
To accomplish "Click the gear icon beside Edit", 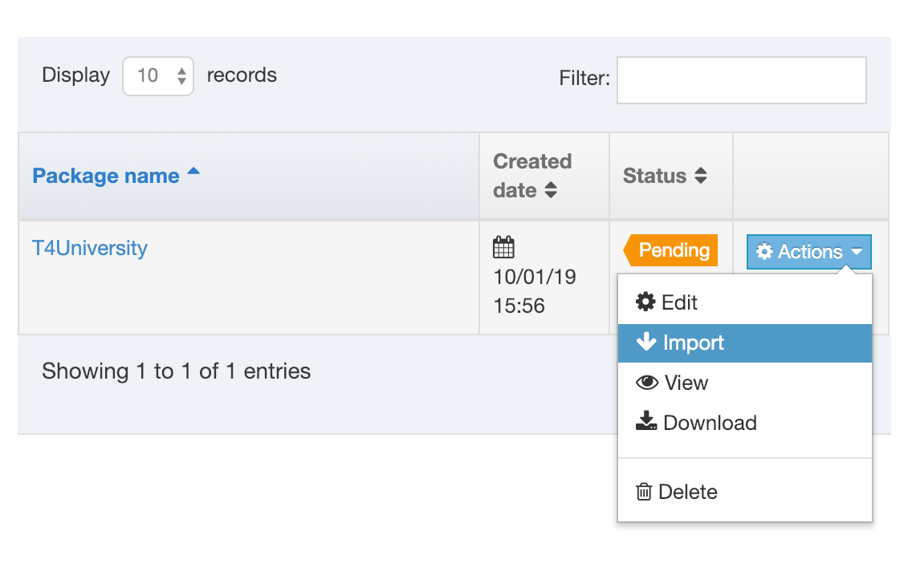I will 645,302.
